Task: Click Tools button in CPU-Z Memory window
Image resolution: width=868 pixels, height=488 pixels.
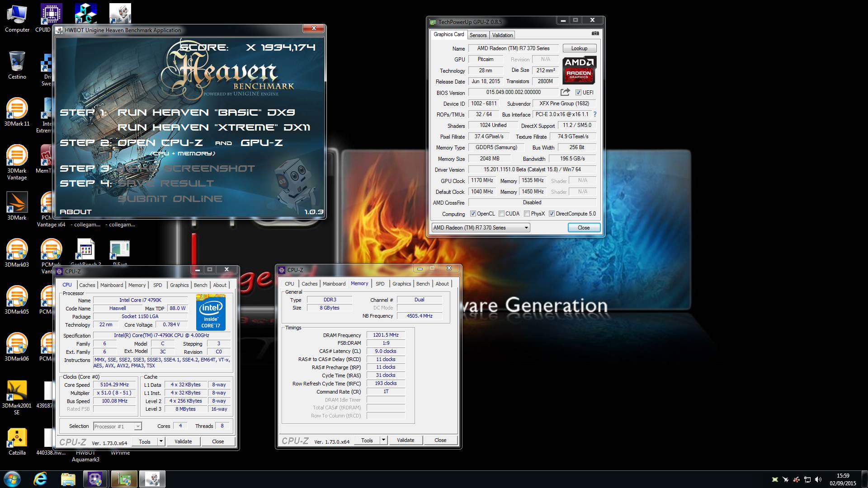Action: [x=367, y=440]
